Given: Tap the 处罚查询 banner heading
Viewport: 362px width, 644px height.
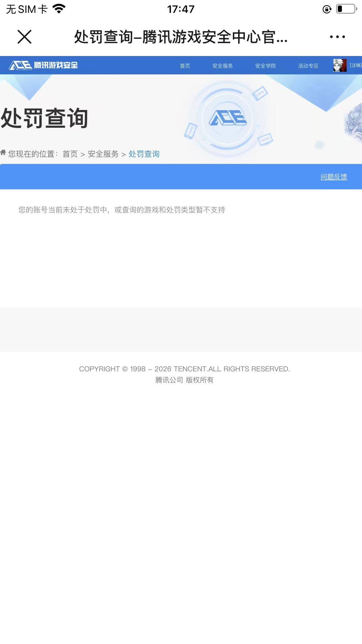Looking at the screenshot, I should coord(44,118).
